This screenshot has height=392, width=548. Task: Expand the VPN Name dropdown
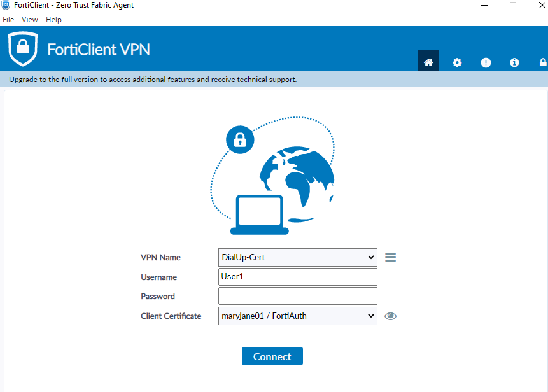pyautogui.click(x=298, y=258)
